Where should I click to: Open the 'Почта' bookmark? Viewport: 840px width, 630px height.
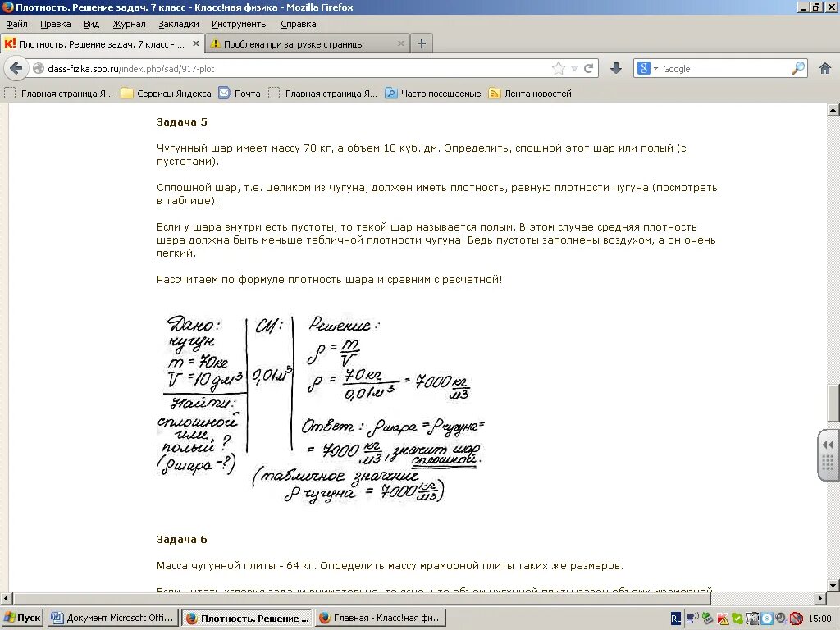(240, 94)
